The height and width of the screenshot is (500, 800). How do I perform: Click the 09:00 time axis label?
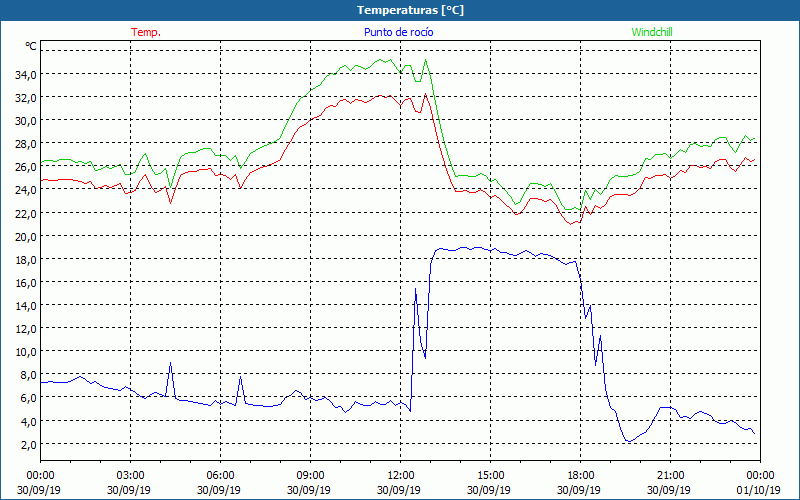310,476
